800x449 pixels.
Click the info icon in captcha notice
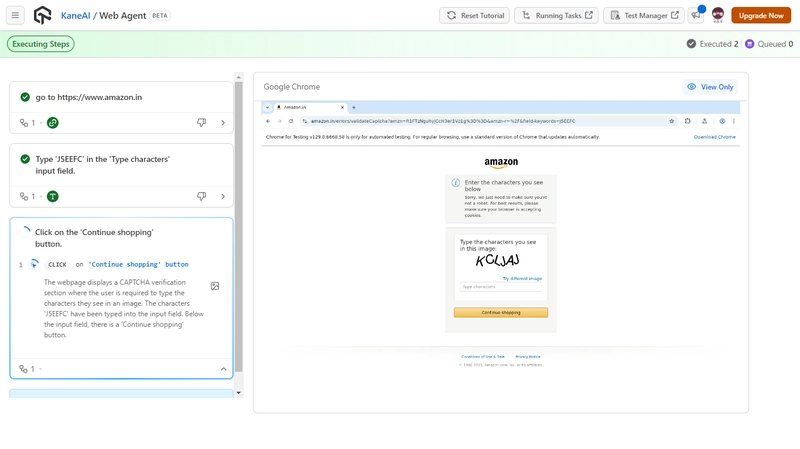456,183
